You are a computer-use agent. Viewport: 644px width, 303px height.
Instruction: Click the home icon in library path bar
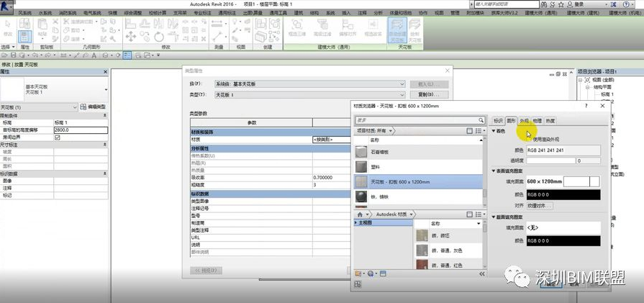[360, 214]
